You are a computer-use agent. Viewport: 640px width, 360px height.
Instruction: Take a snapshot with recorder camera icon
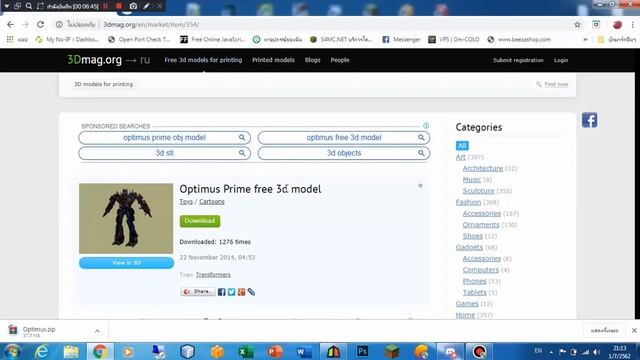click(x=133, y=6)
